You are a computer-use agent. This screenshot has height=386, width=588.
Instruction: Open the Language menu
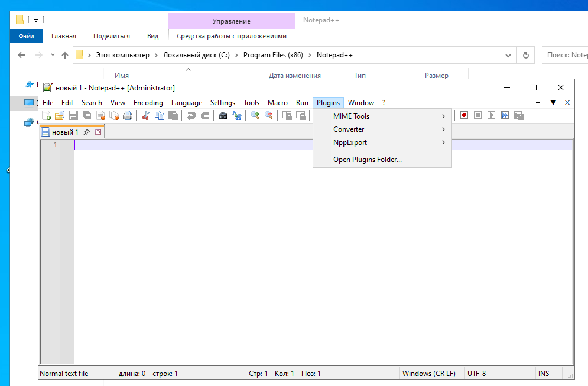pyautogui.click(x=187, y=103)
